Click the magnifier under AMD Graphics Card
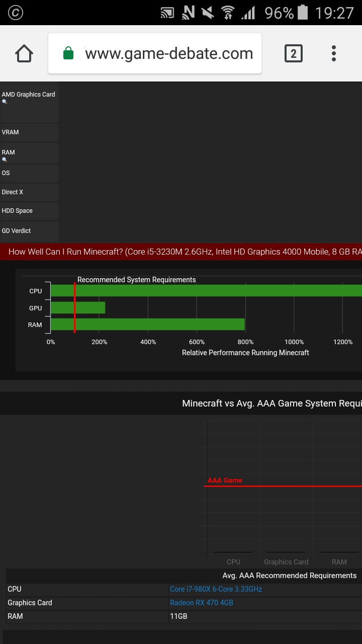The image size is (362, 644). tap(5, 102)
